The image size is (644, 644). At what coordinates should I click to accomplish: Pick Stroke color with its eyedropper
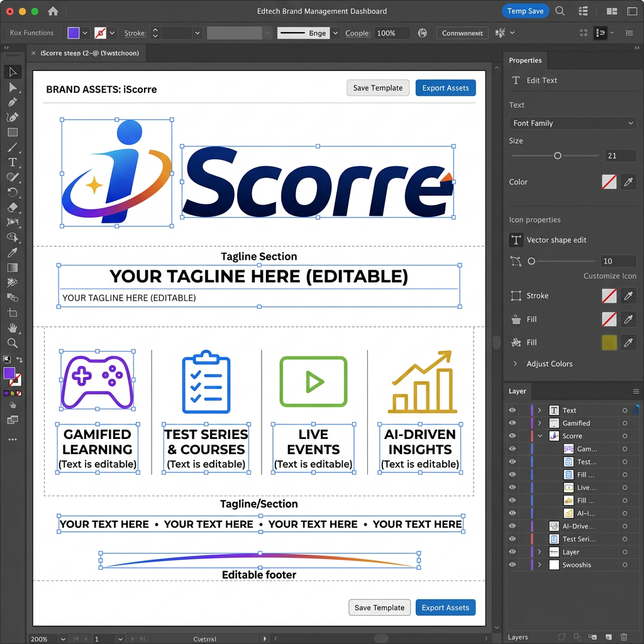[x=628, y=296]
